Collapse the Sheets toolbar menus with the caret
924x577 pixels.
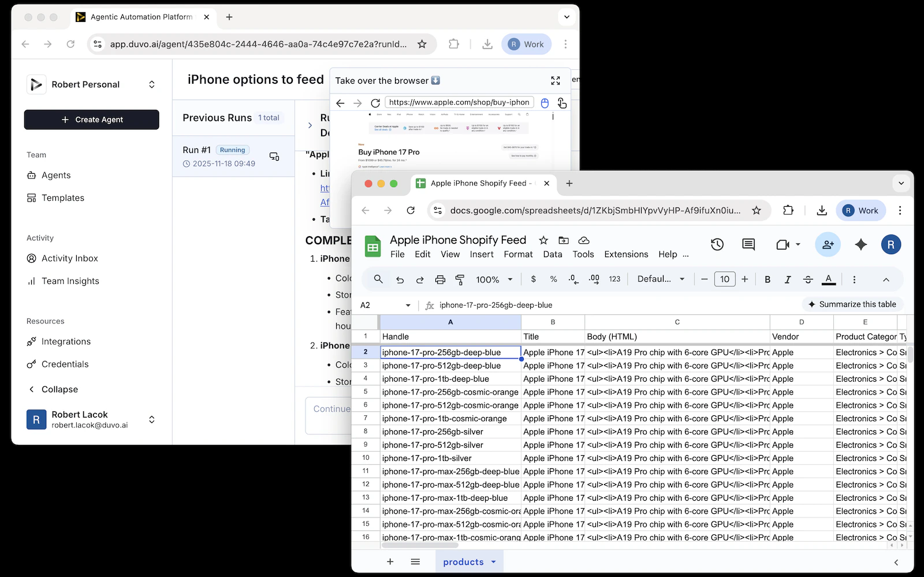coord(886,280)
